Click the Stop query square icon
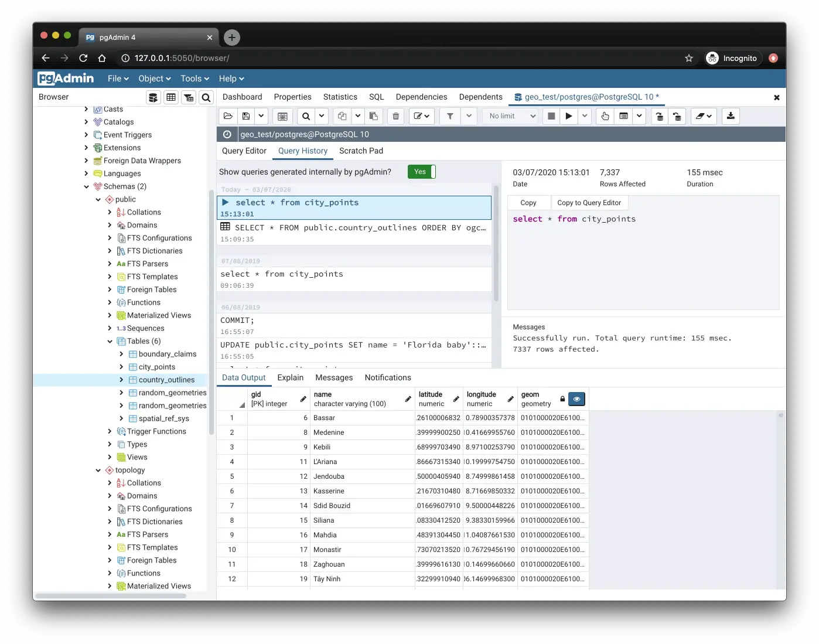Screen dimensions: 819x644 pyautogui.click(x=551, y=116)
